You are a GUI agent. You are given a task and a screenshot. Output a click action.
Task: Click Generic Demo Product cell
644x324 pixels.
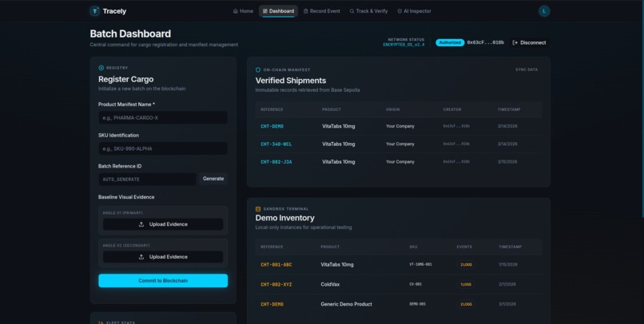(x=346, y=304)
